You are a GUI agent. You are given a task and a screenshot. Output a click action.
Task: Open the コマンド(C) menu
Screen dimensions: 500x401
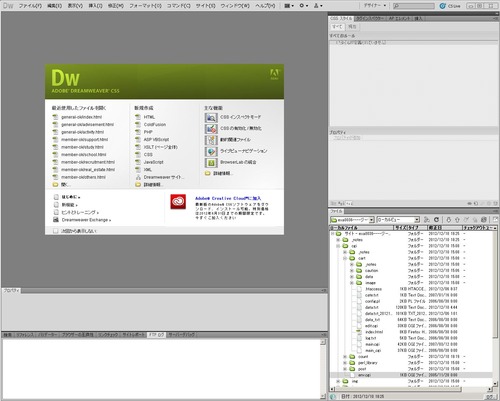point(178,6)
